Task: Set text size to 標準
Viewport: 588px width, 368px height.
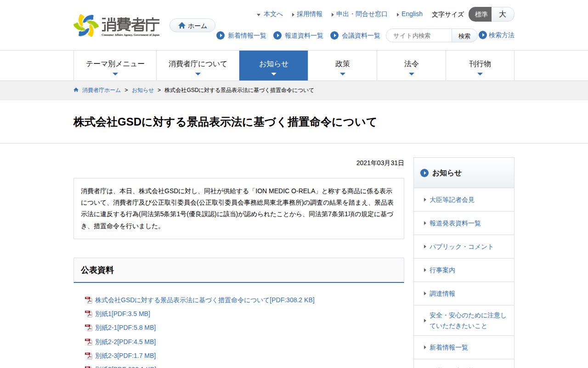Action: tap(481, 14)
